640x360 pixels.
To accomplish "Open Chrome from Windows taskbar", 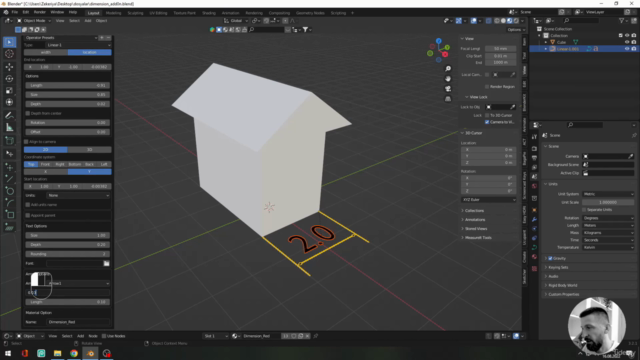I will click(x=74, y=353).
